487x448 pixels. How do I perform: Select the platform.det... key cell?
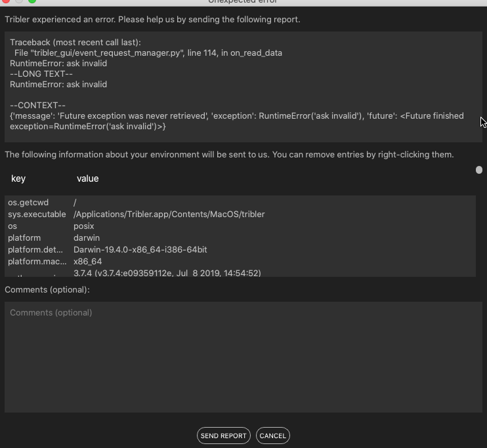click(x=35, y=250)
